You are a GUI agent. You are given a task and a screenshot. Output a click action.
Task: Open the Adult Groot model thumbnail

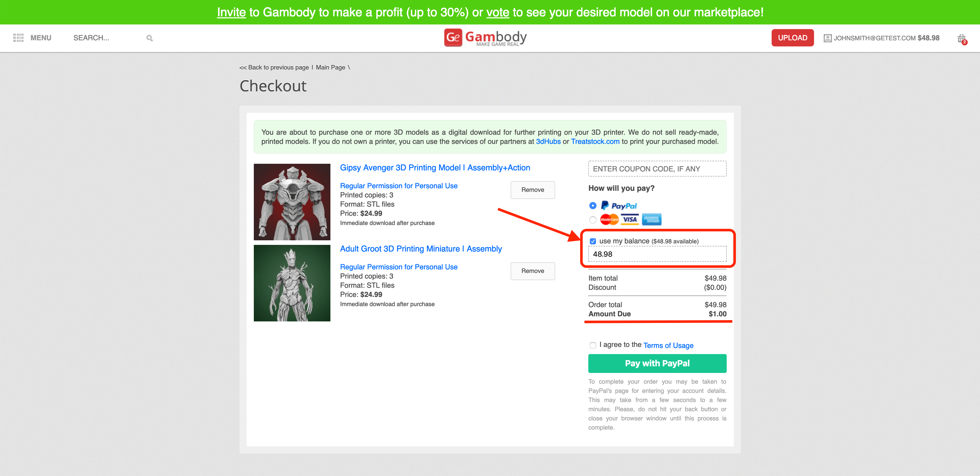pos(292,283)
